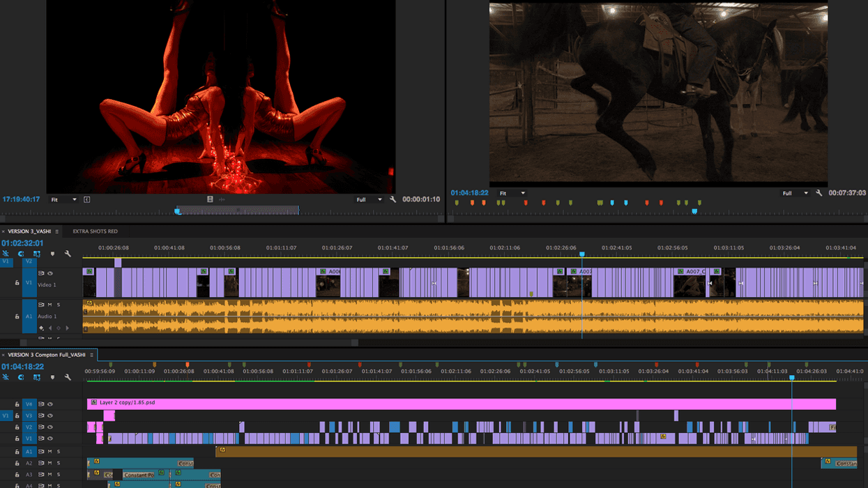
Task: Hide V2 track output in Compton timeline
Action: 50,427
